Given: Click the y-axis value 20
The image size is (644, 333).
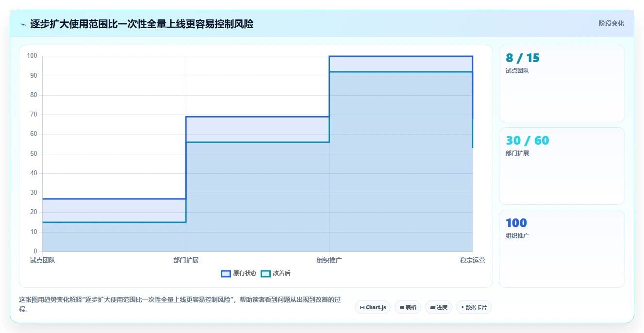Looking at the screenshot, I should pyautogui.click(x=33, y=212).
